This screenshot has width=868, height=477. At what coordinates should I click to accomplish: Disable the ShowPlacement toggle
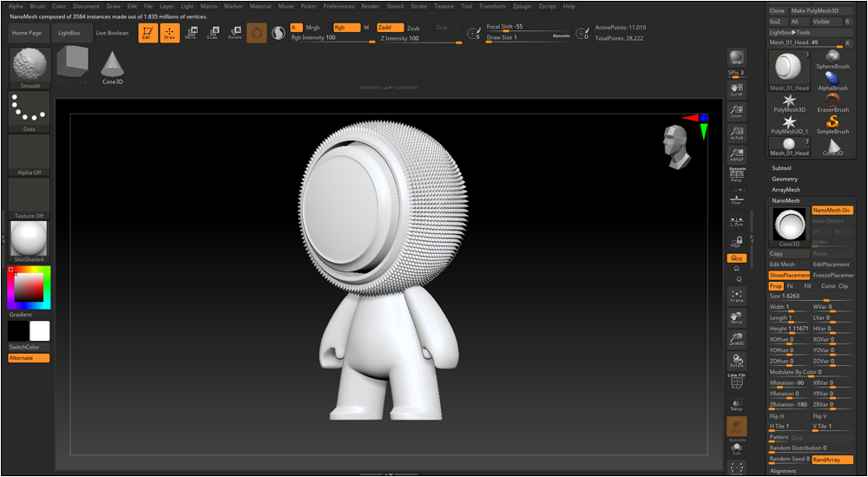click(x=789, y=275)
